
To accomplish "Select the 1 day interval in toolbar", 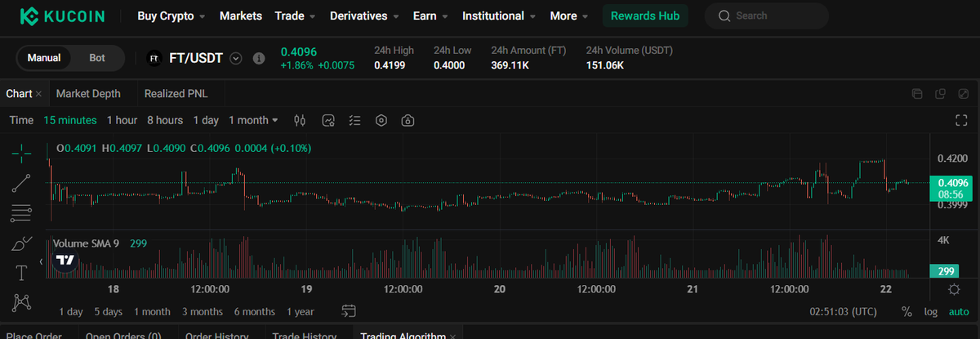I will point(206,120).
